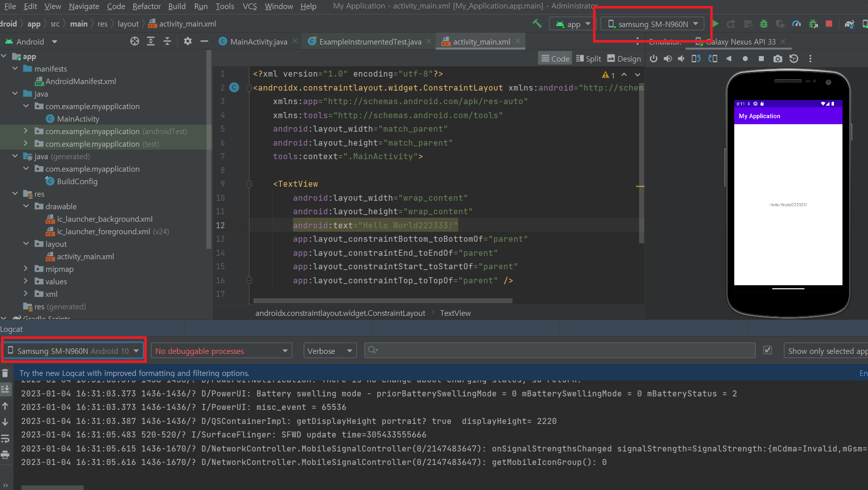Click the logcat Up the stack trace arrow

[x=5, y=406]
